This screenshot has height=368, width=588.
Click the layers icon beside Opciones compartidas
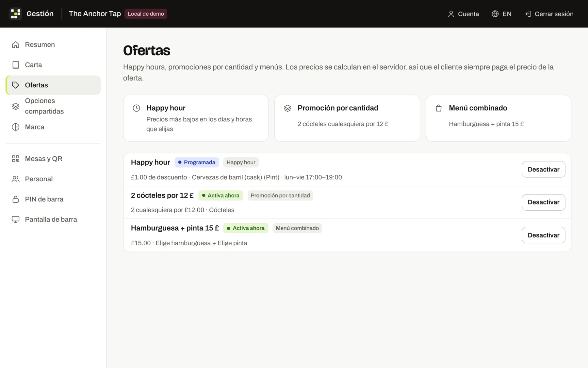(16, 106)
